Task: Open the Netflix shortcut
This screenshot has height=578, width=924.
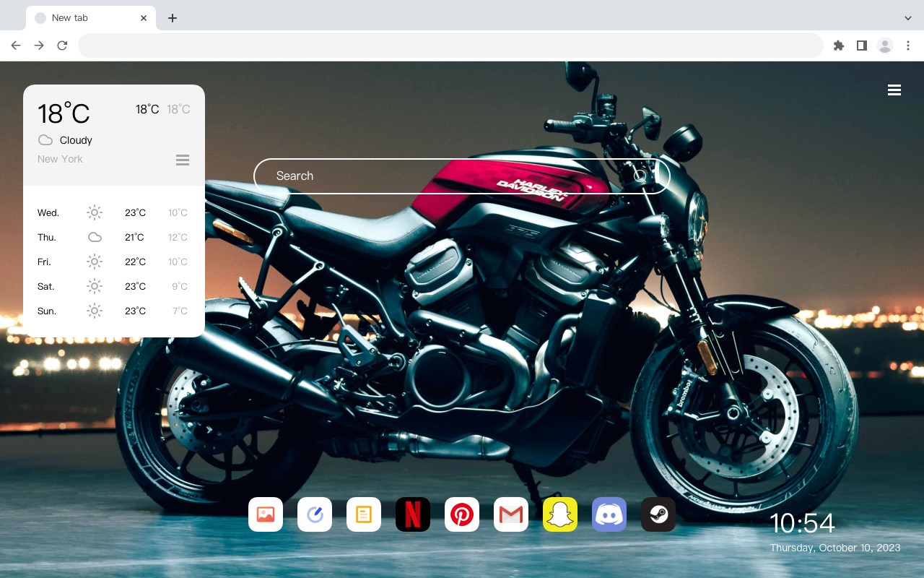Action: click(413, 514)
